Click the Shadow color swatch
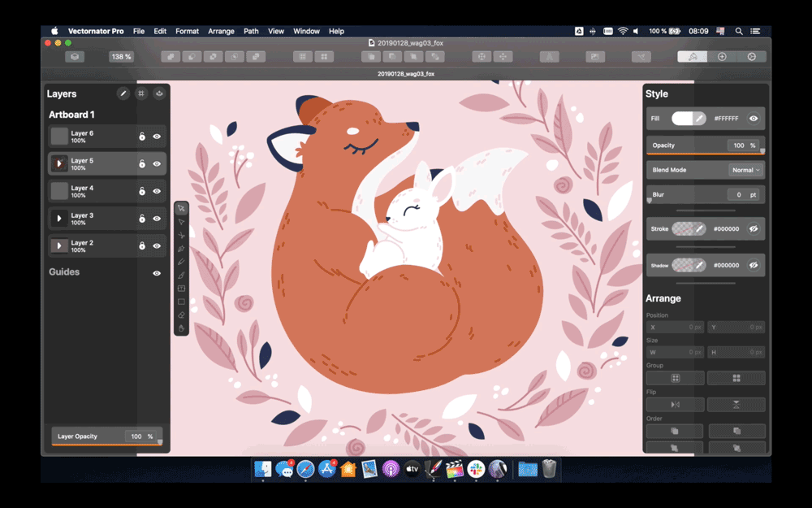Viewport: 812px width, 508px height. 683,265
